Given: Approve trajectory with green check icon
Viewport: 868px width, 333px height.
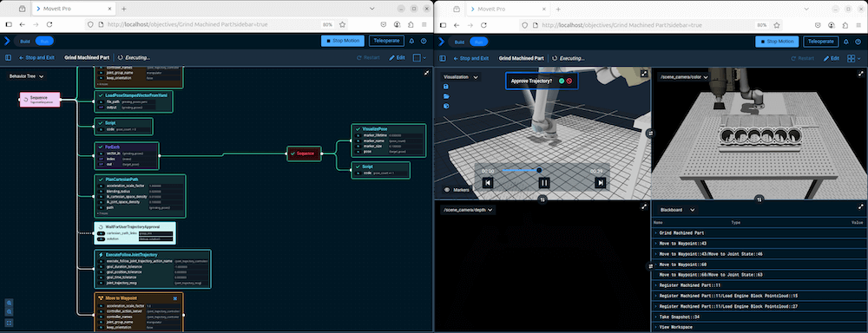Looking at the screenshot, I should (x=562, y=81).
